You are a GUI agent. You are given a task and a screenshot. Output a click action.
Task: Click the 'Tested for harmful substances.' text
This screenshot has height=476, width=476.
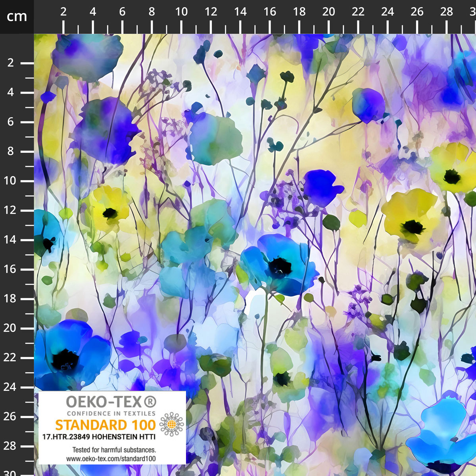(x=114, y=450)
